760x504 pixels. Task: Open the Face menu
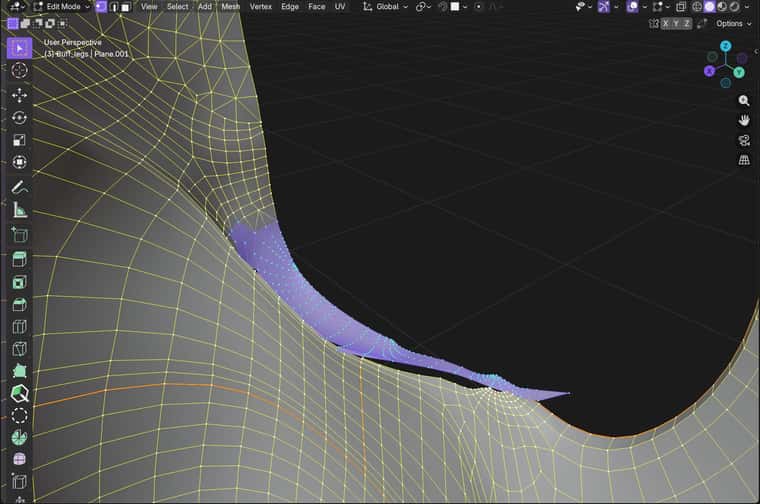click(317, 6)
